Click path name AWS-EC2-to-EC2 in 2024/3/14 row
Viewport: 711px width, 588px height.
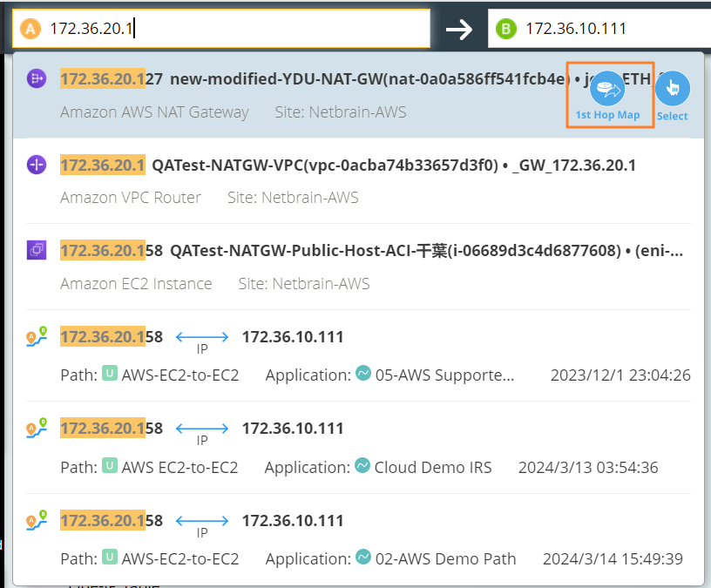coord(180,559)
